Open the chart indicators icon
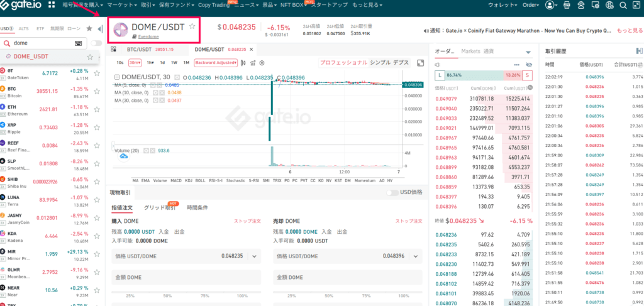The image size is (644, 306). coord(253,63)
